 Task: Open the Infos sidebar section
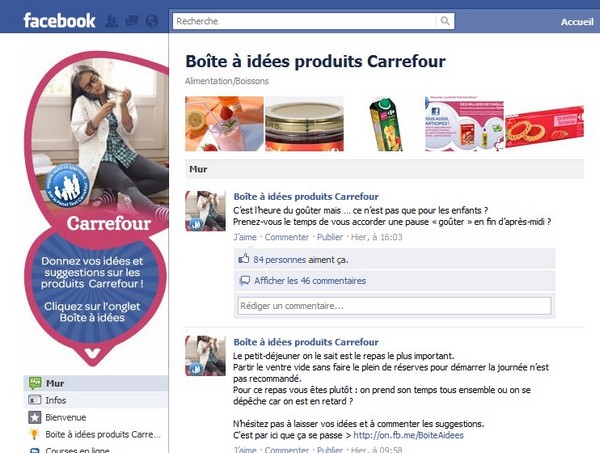[x=96, y=400]
